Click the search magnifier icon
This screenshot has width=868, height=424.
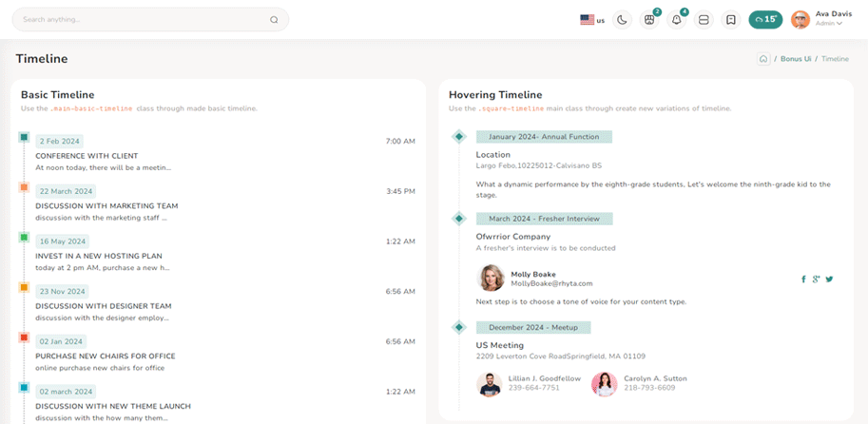tap(274, 19)
